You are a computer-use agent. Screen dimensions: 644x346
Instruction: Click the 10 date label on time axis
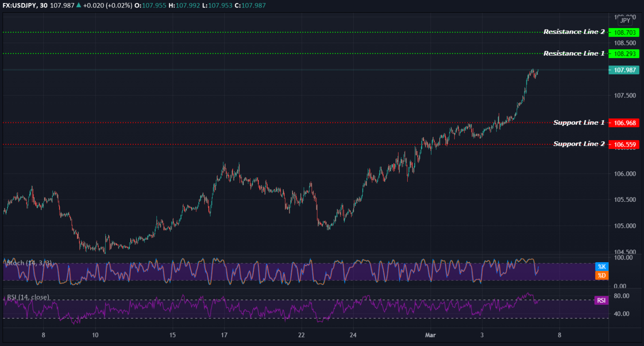pyautogui.click(x=95, y=335)
